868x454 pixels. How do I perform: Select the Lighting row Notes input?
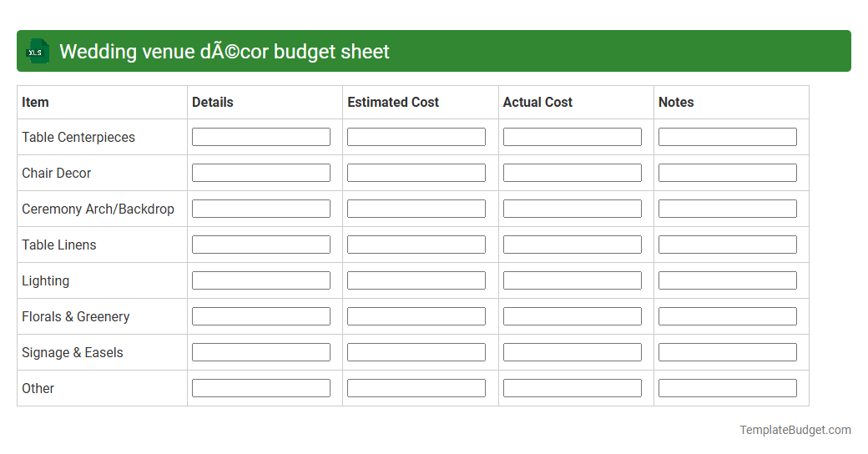click(x=728, y=280)
